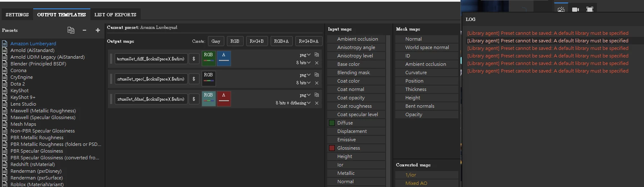Delete the textureSet_ddna output map
The height and width of the screenshot is (187, 644).
point(317,103)
